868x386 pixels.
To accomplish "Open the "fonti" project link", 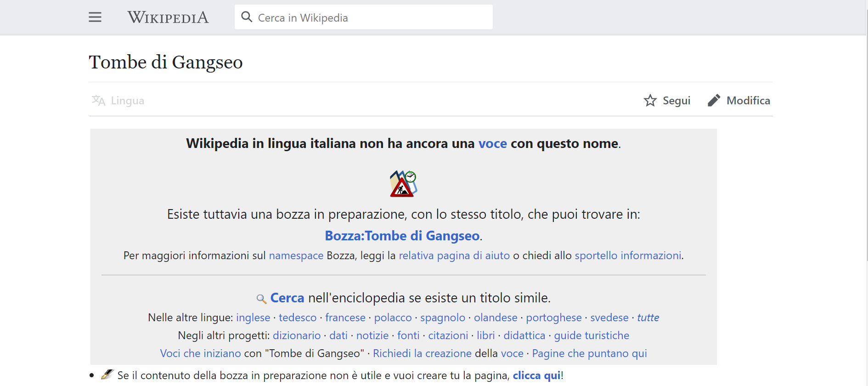I will click(x=408, y=335).
